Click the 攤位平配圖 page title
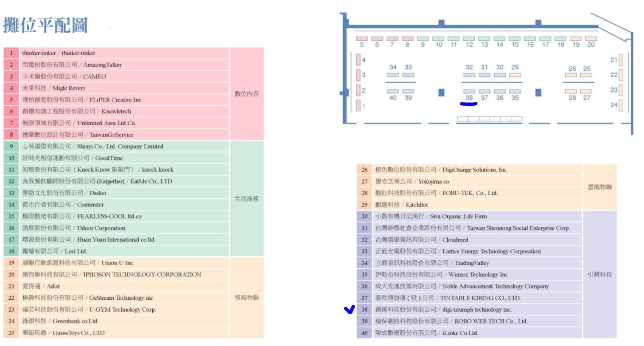This screenshot has width=644, height=346. (45, 25)
